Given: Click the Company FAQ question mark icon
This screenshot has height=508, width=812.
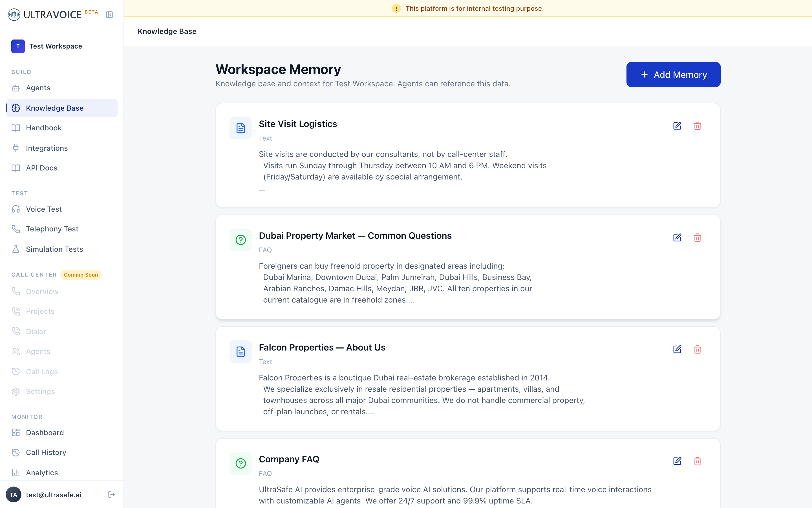Looking at the screenshot, I should pos(240,463).
